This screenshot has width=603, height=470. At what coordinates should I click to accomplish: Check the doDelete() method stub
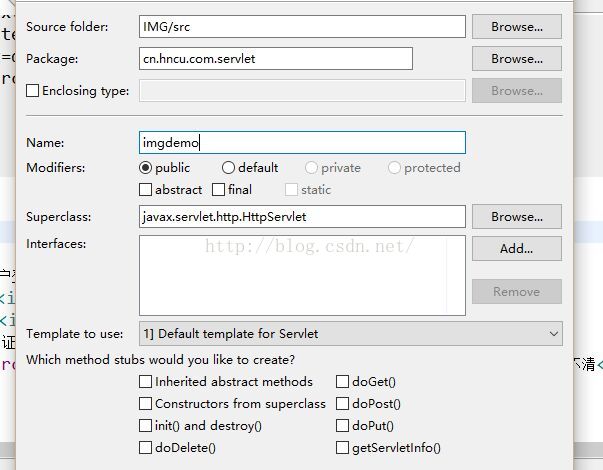145,447
